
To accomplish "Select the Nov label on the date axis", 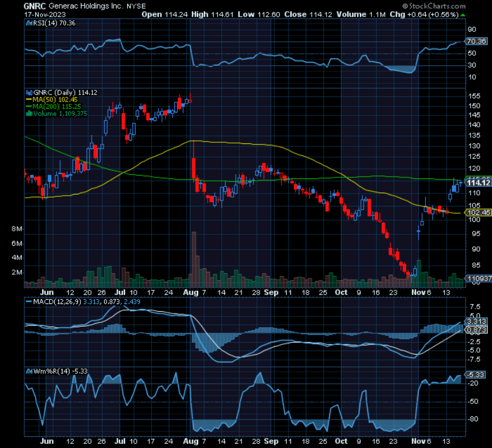I will (x=418, y=293).
